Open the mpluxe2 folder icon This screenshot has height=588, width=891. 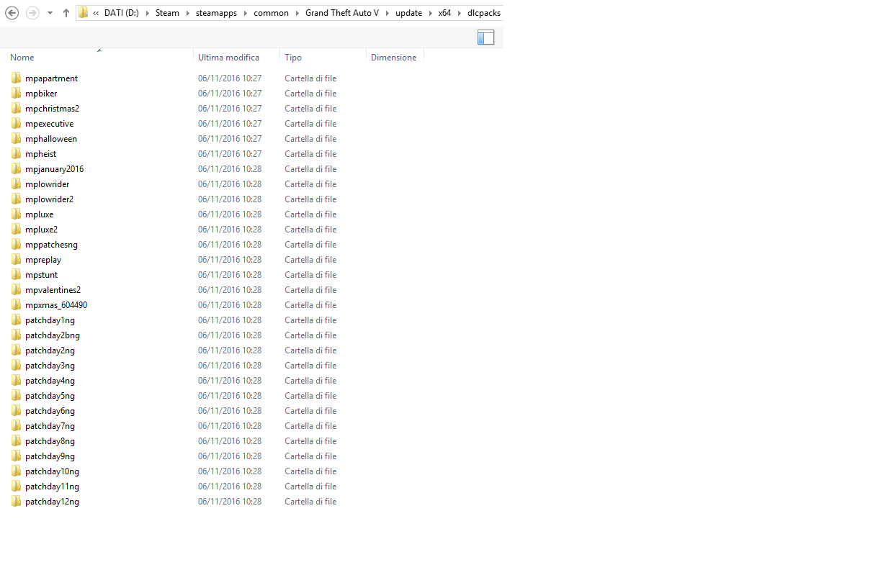click(16, 229)
